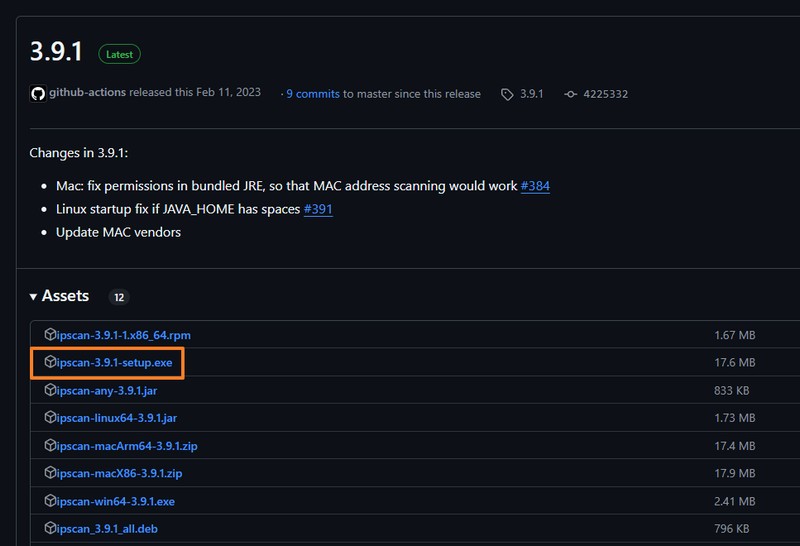Image resolution: width=800 pixels, height=546 pixels.
Task: Open the 3.9.1 tag link
Action: point(532,94)
